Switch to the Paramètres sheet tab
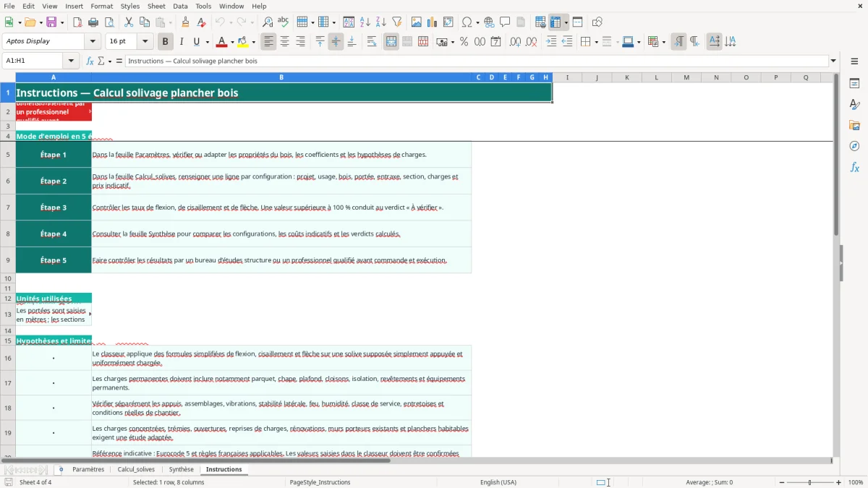868x488 pixels. (88, 469)
